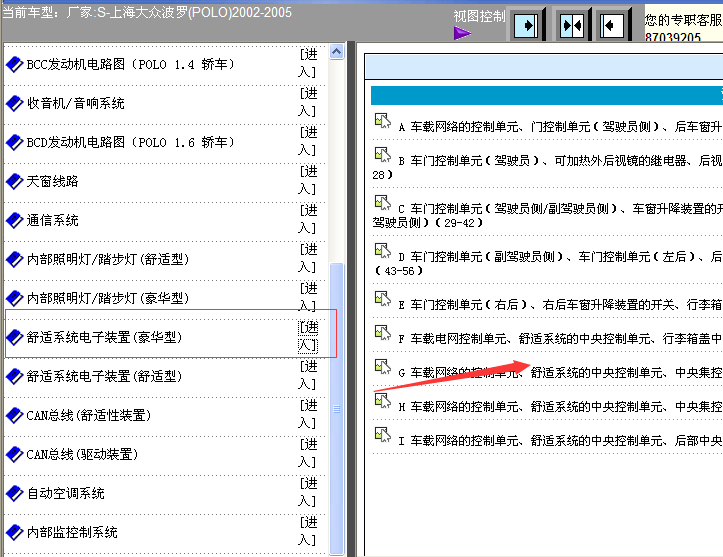The width and height of the screenshot is (723, 557).
Task: Click [进入] for BCC发动机电路图
Action: pyautogui.click(x=308, y=63)
